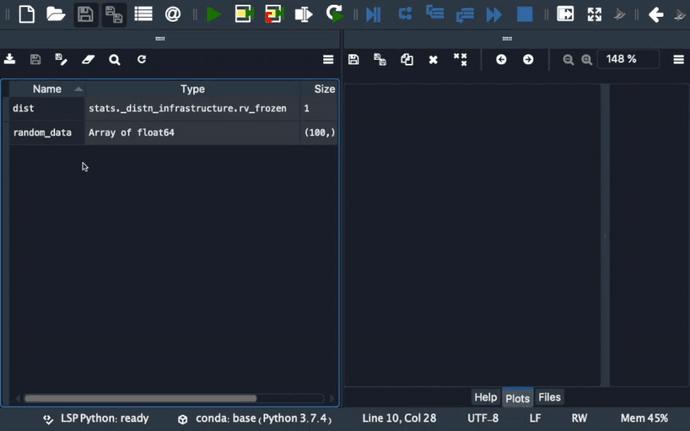Image resolution: width=690 pixels, height=431 pixels.
Task: Open the Plots pane options menu
Action: pyautogui.click(x=679, y=59)
